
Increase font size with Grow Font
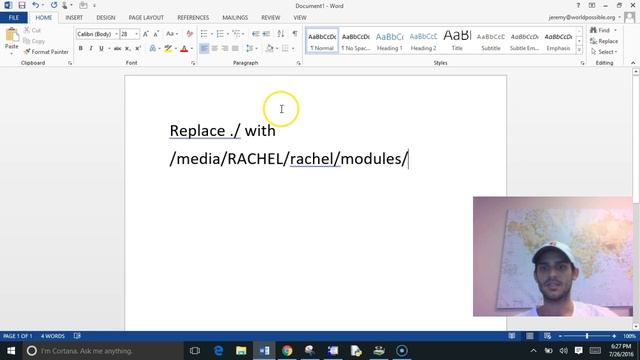click(146, 34)
